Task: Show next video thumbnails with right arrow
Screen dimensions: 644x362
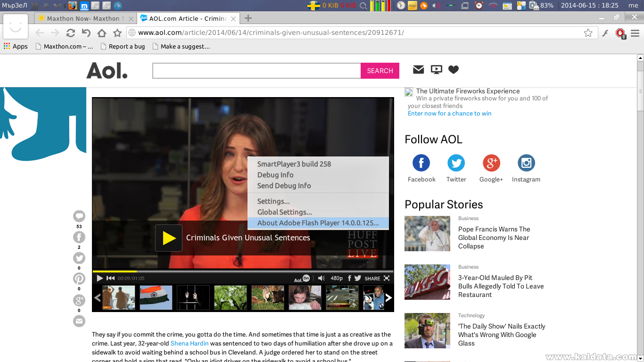Action: tap(388, 297)
